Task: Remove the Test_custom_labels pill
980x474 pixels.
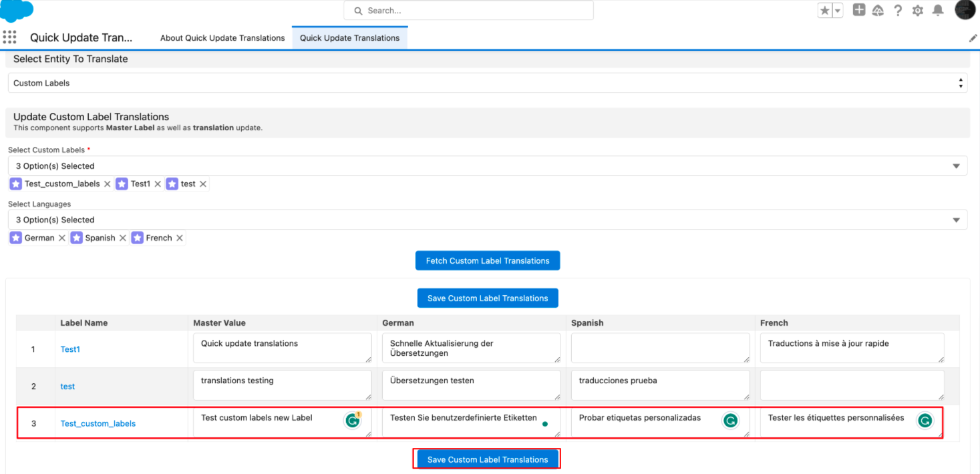Action: (107, 184)
